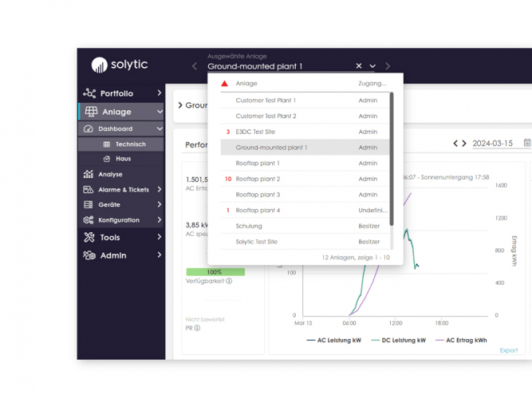Toggle AC Leistung kW legend series
This screenshot has width=532, height=399.
334,340
